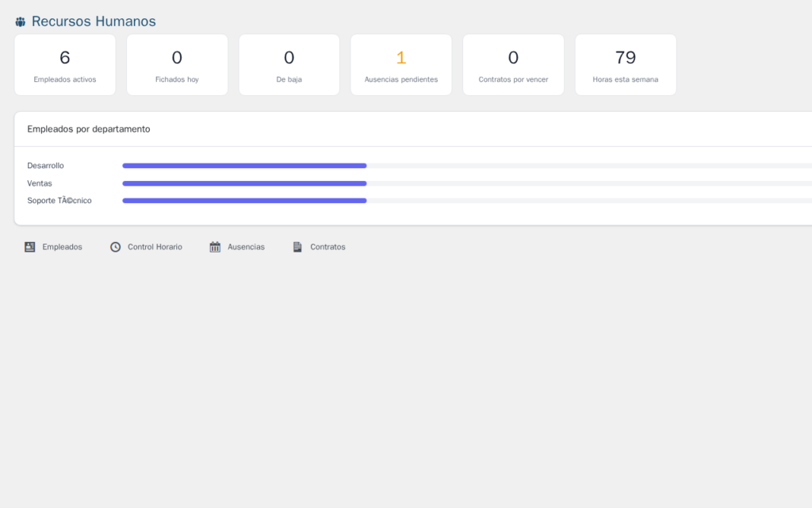Click the Ventas department label

click(x=39, y=183)
